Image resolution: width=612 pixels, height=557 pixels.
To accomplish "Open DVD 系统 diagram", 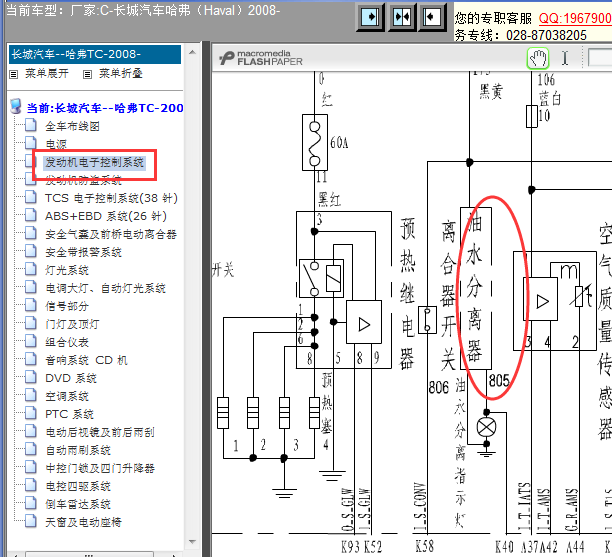I will coord(71,378).
